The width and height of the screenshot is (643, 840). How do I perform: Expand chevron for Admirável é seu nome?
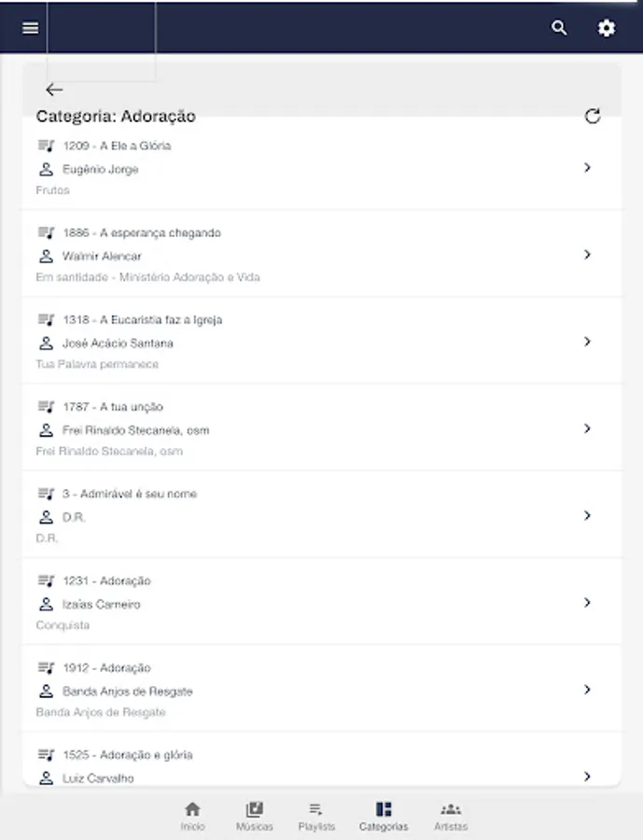coord(587,515)
